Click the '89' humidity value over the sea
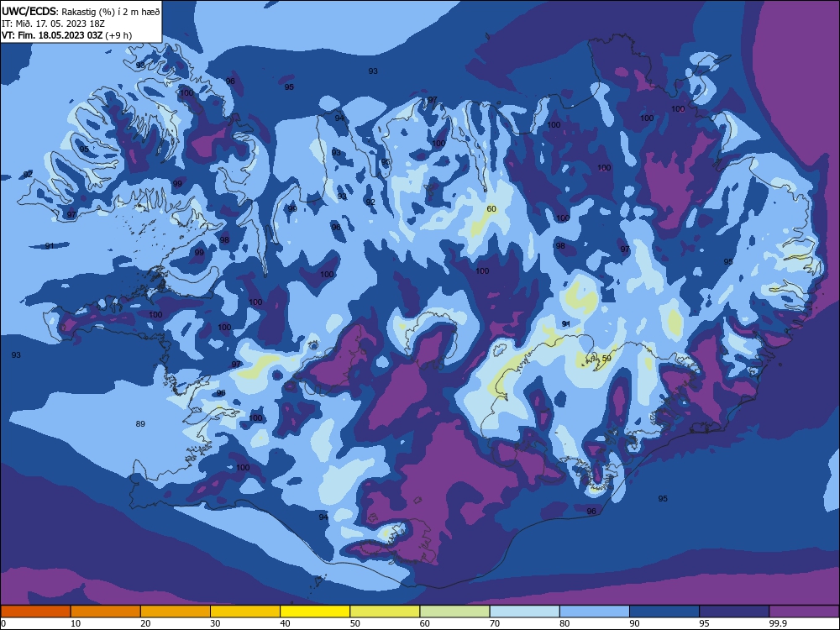Viewport: 840px width, 630px height. (140, 423)
